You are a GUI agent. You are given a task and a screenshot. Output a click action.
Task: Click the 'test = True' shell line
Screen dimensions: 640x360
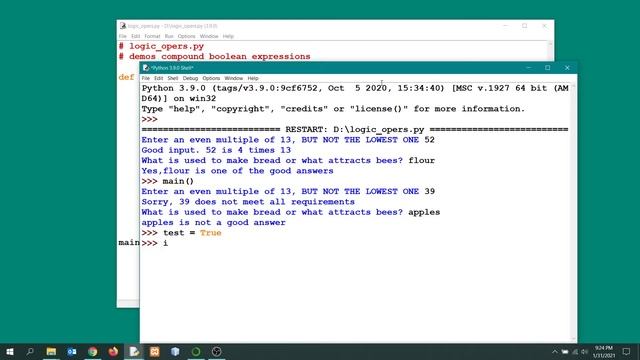pyautogui.click(x=182, y=233)
